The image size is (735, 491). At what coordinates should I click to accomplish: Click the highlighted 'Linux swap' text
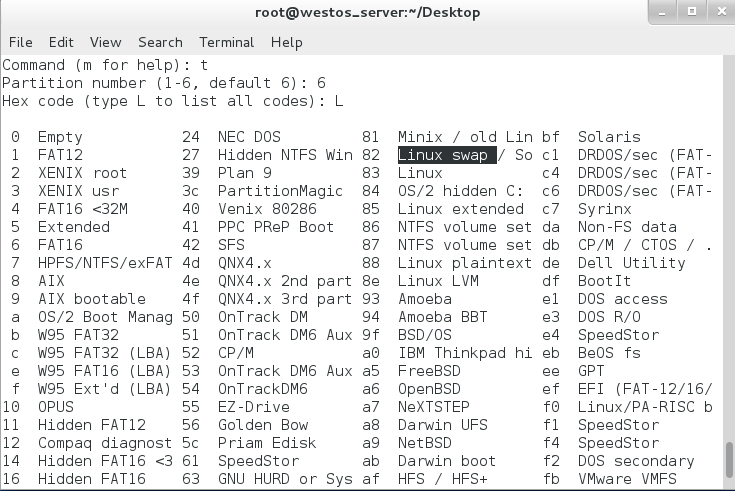pos(447,155)
